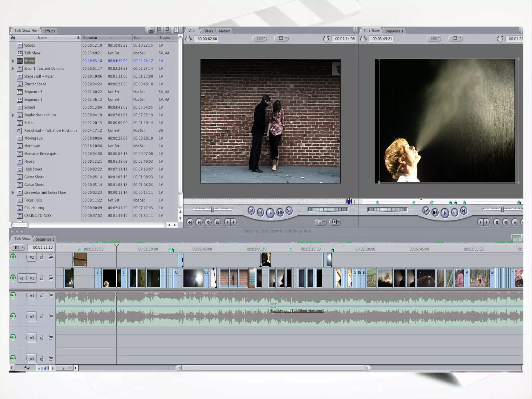The height and width of the screenshot is (399, 532).
Task: Go to next edit in Viewer transport
Action: coord(289,211)
